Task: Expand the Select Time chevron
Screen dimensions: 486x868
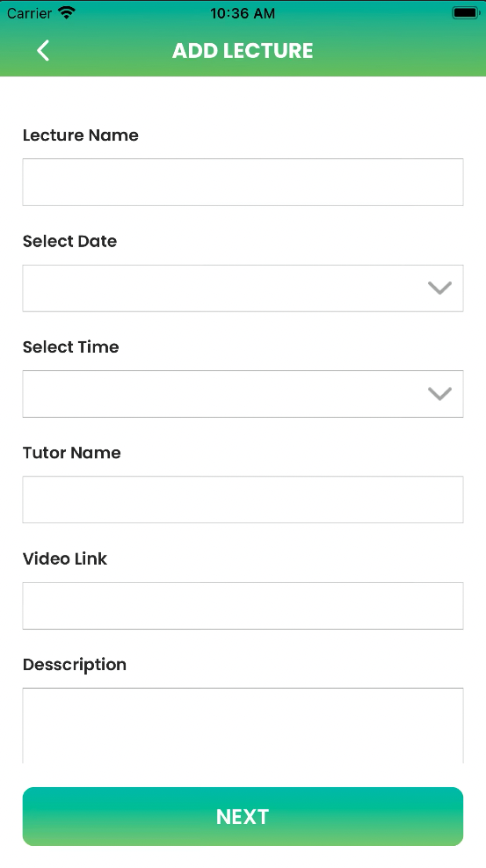Action: (439, 394)
